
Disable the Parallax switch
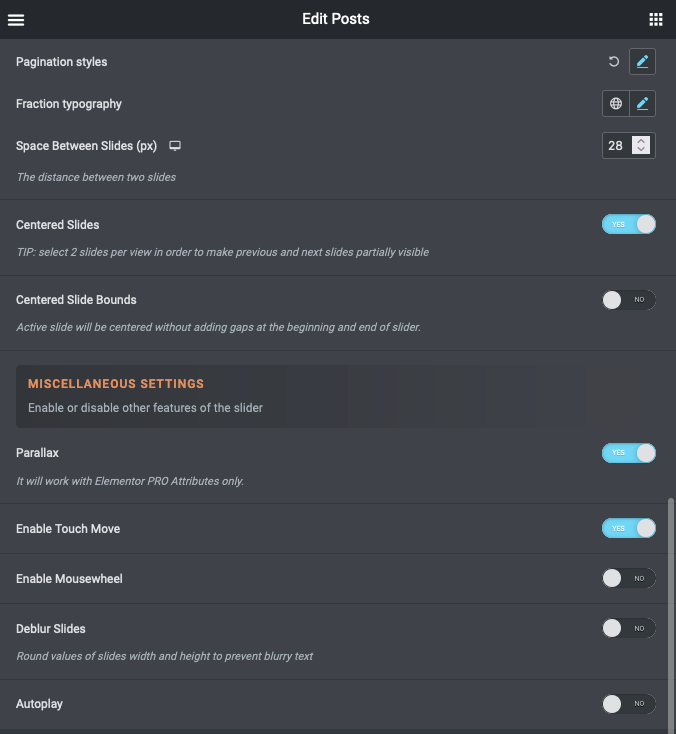[x=629, y=453]
